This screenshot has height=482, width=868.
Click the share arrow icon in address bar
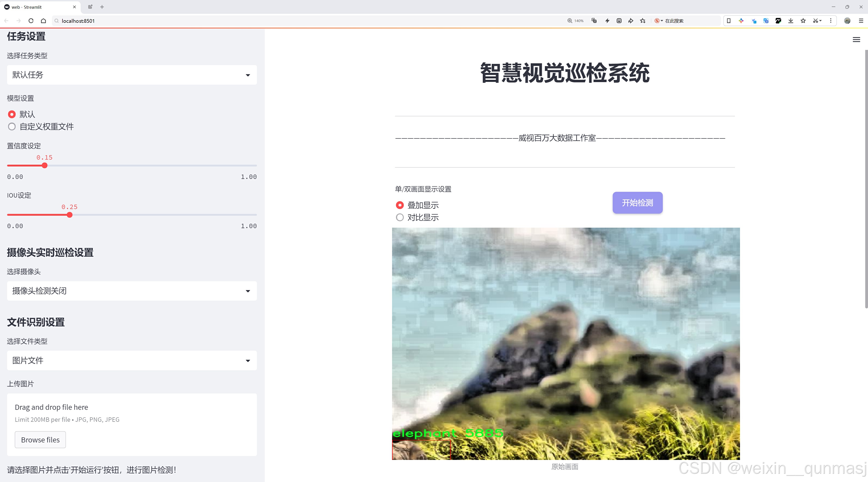click(630, 21)
